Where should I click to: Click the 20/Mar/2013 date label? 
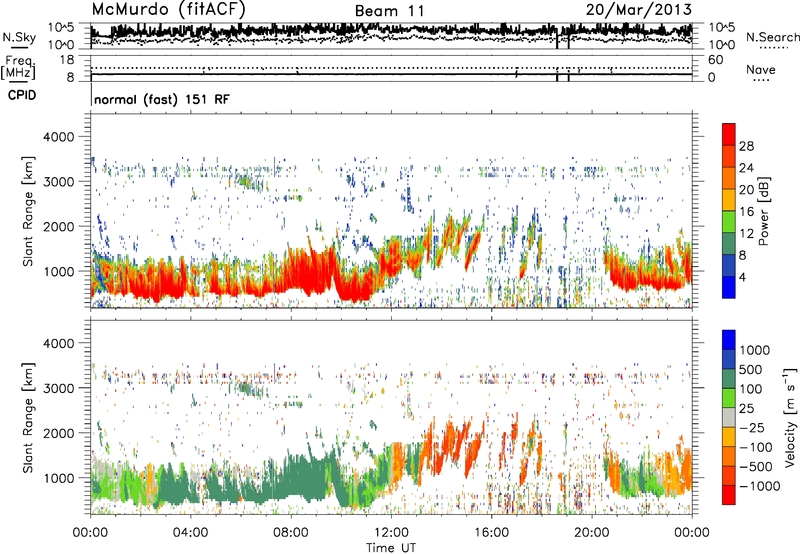(638, 9)
